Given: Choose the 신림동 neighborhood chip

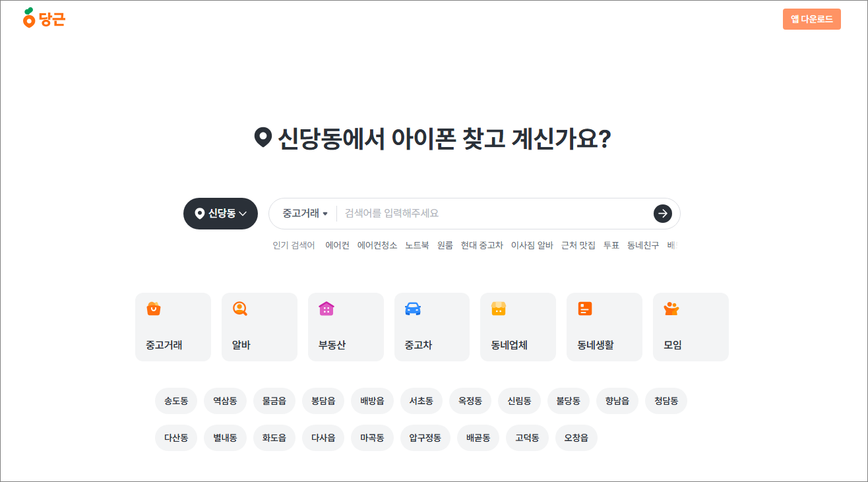Looking at the screenshot, I should click(x=519, y=401).
